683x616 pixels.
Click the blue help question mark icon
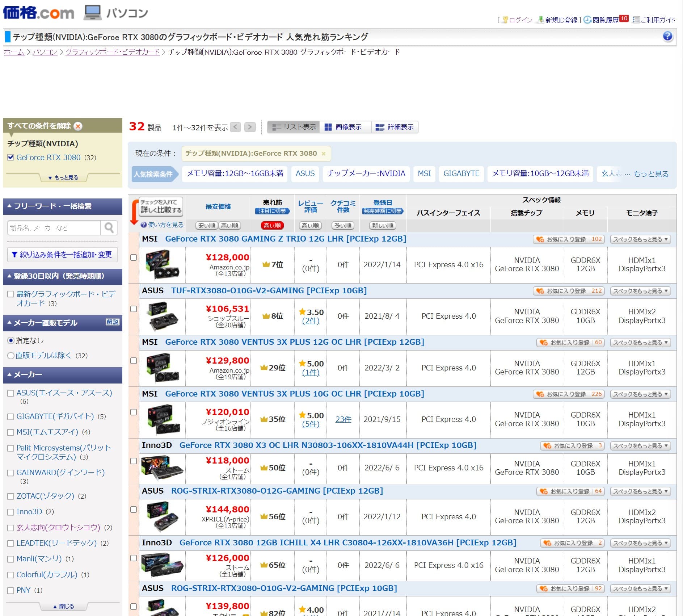click(667, 36)
